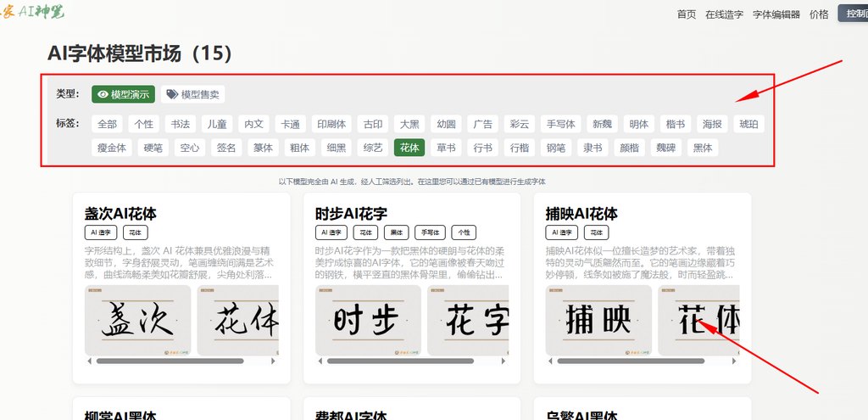Choose the 楷书 tag
Screen dimensions: 868x420
tap(676, 124)
